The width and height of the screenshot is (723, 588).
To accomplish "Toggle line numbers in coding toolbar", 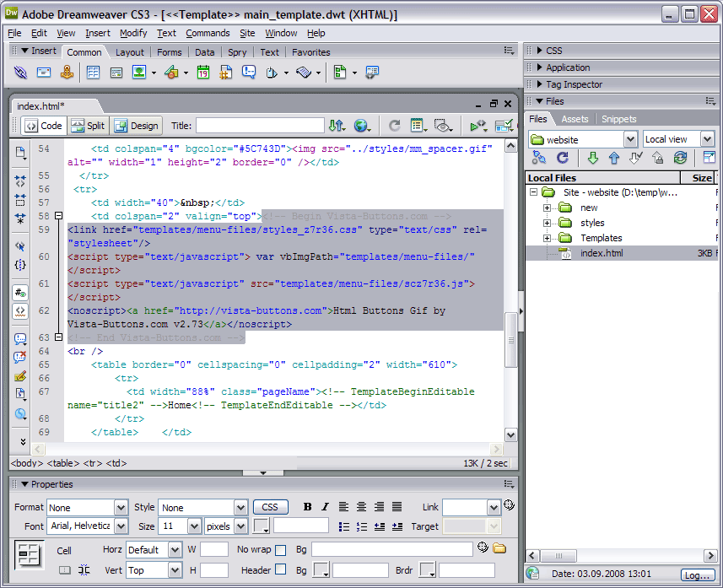I will tap(20, 293).
